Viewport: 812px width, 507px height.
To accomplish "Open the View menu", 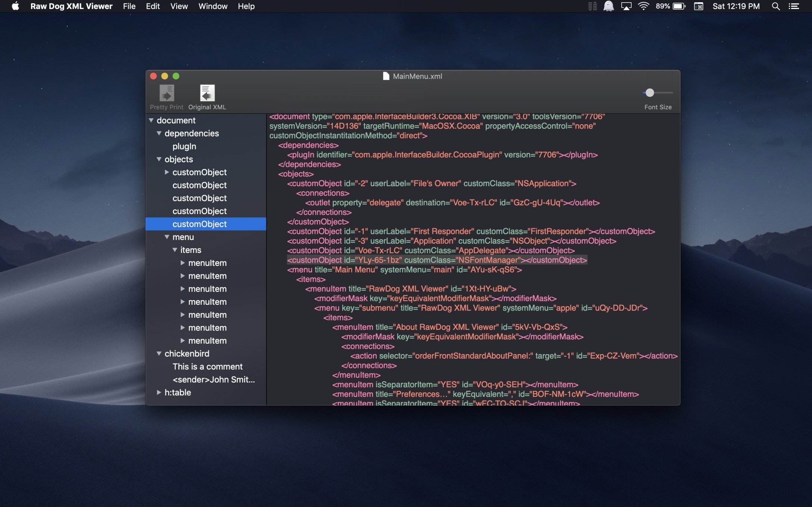I will (x=179, y=6).
